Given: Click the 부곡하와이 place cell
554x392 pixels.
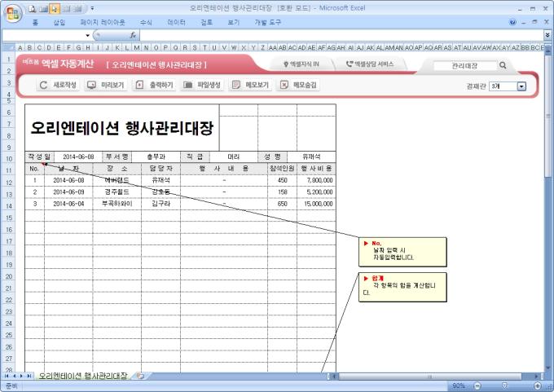Looking at the screenshot, I should (x=117, y=204).
